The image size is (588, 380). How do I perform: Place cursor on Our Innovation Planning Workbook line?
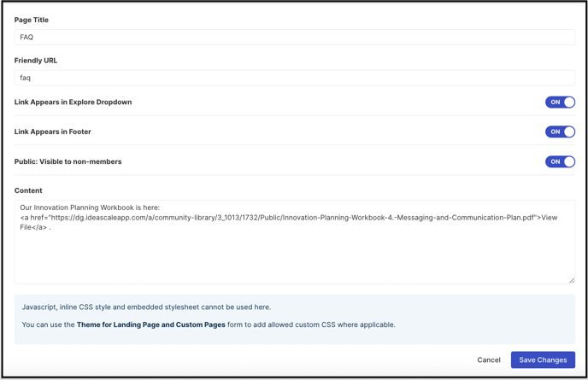click(90, 208)
